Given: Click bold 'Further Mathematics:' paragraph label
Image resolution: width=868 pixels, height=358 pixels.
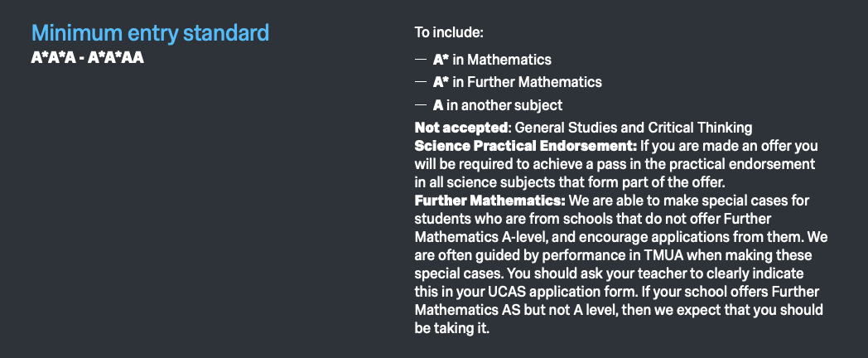Looking at the screenshot, I should (x=490, y=200).
